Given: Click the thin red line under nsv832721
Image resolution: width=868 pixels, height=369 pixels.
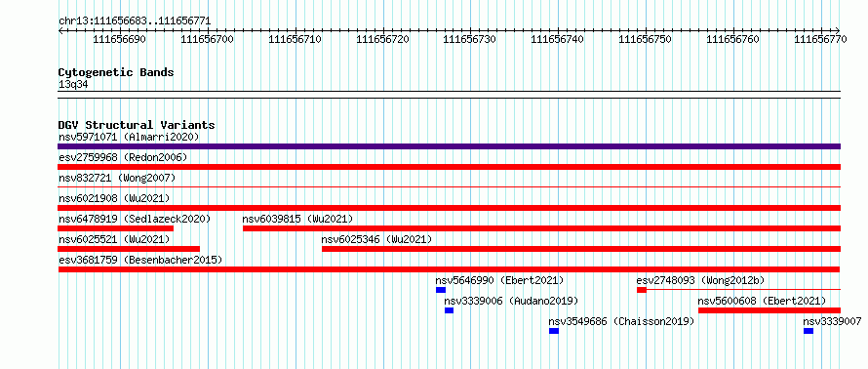Looking at the screenshot, I should [449, 187].
